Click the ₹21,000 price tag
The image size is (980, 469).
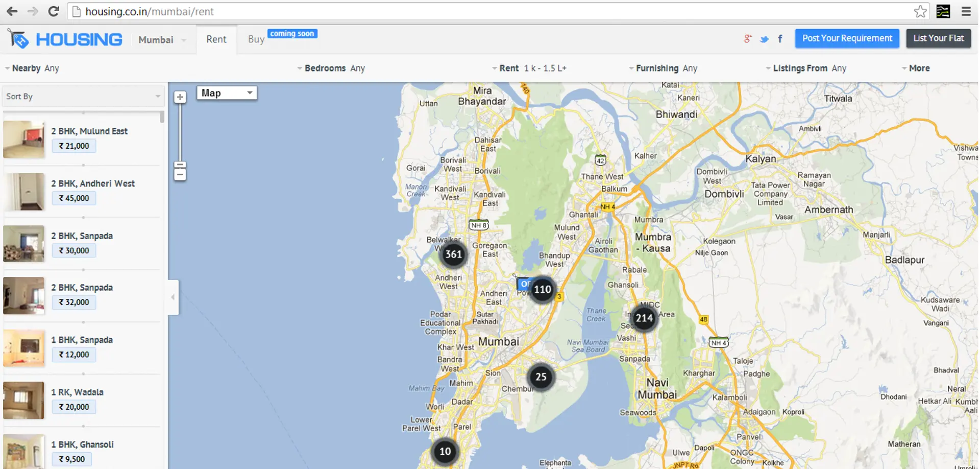74,146
